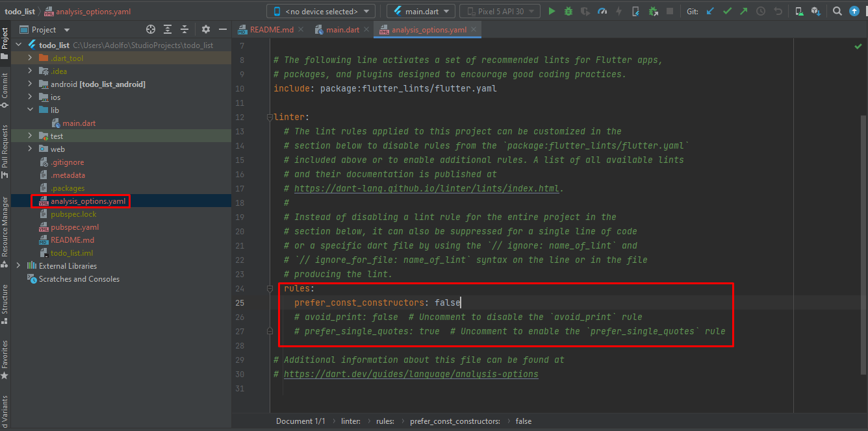Image resolution: width=868 pixels, height=431 pixels.
Task: Click the green inspection checkmark in editor
Action: click(858, 47)
